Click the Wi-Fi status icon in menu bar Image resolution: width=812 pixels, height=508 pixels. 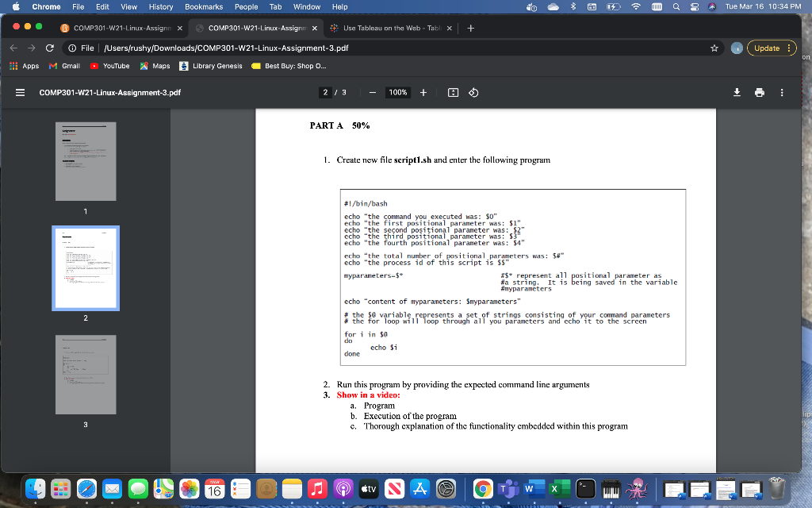coord(636,7)
